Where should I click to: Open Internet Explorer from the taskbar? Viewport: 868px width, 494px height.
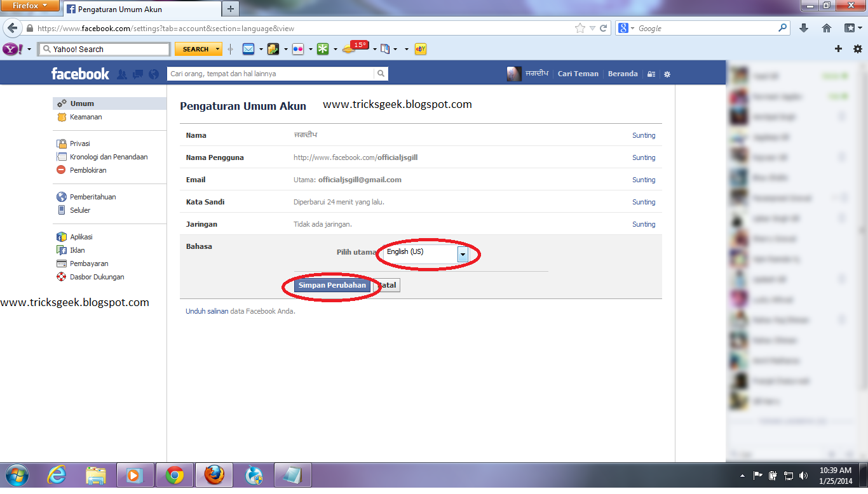tap(57, 475)
